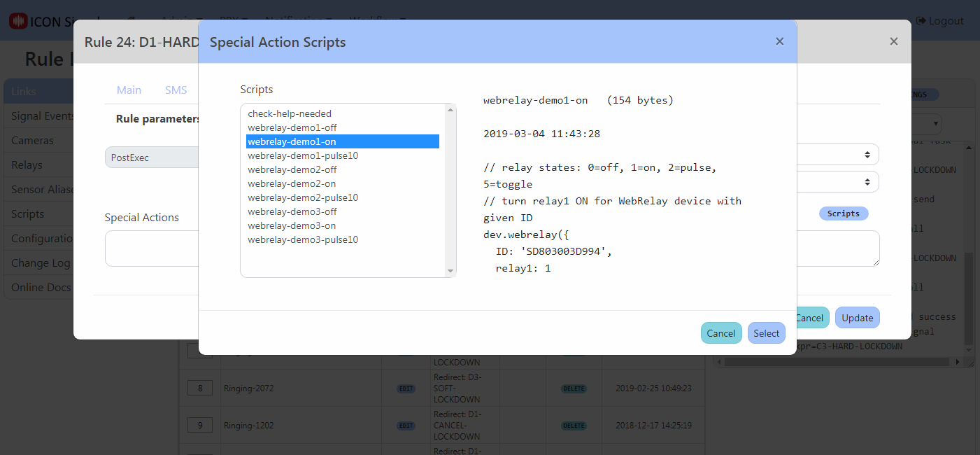
Task: Click the DELETE icon on Ringing-1202 row
Action: [x=574, y=426]
